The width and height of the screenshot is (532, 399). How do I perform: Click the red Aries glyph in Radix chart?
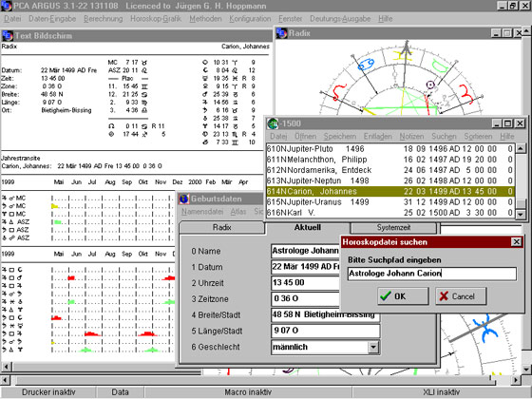click(x=466, y=93)
